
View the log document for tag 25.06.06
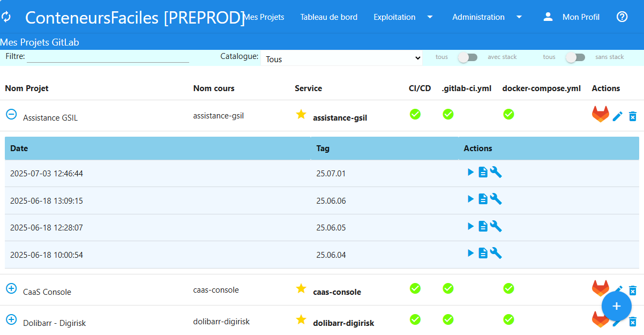pos(483,199)
